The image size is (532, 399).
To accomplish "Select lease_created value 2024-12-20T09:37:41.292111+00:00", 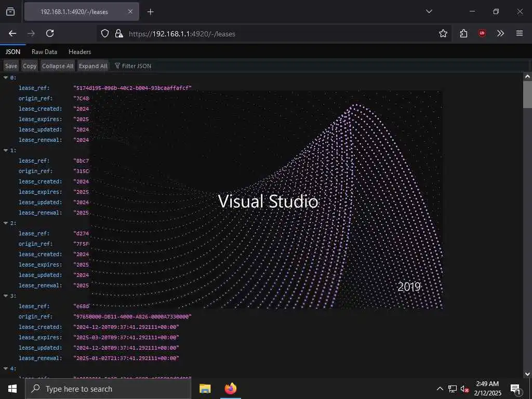I will pos(126,327).
